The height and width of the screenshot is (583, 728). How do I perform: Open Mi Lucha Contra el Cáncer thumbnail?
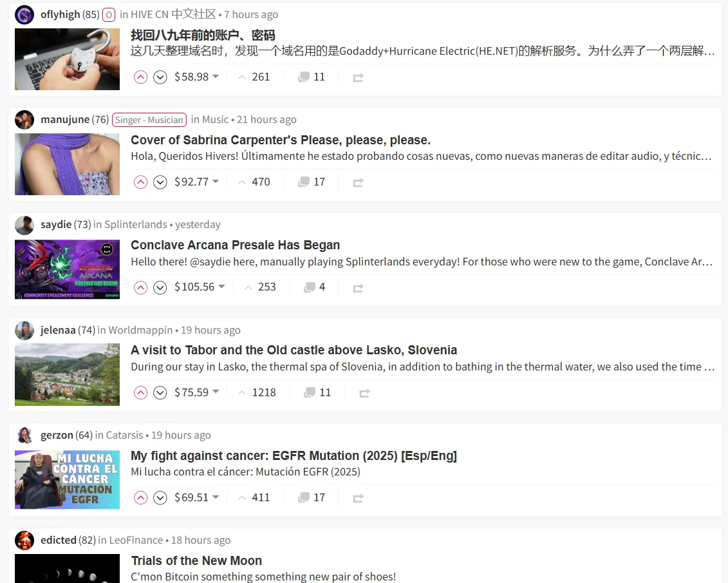68,479
